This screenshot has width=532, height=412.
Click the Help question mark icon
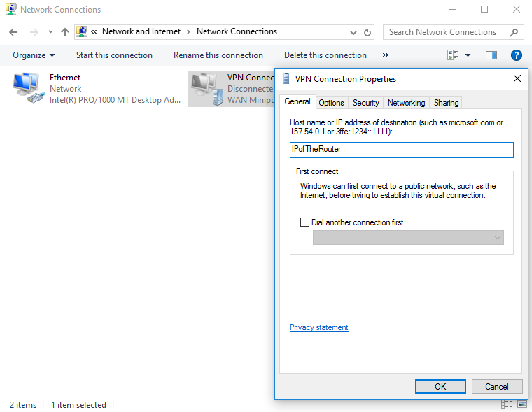click(517, 55)
